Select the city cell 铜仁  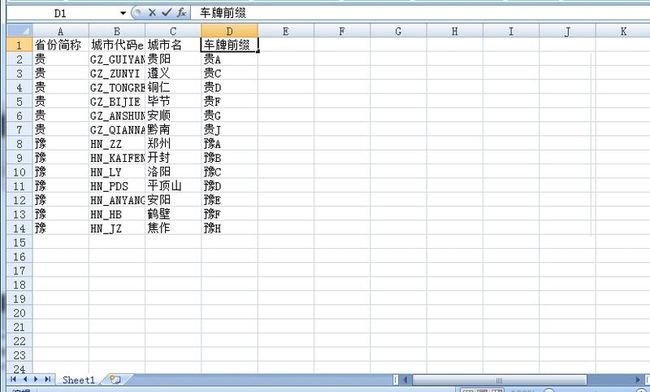pos(173,87)
